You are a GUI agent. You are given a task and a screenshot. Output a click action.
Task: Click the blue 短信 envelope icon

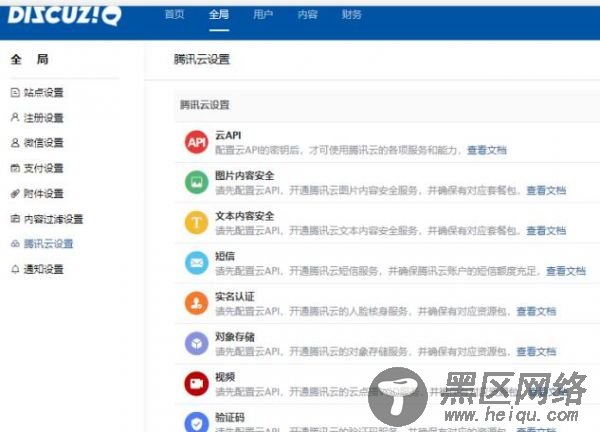click(197, 263)
